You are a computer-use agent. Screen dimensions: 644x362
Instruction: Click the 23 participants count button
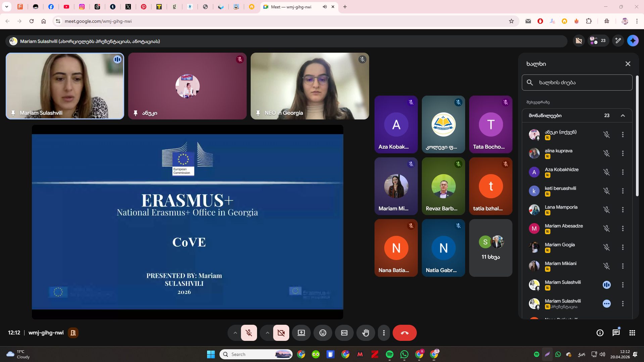(598, 41)
